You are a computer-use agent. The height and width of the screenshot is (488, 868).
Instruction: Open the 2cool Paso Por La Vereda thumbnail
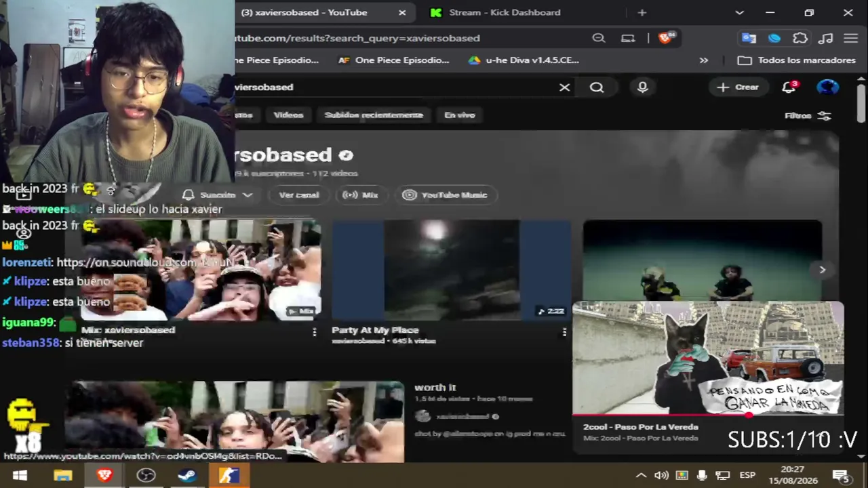708,358
